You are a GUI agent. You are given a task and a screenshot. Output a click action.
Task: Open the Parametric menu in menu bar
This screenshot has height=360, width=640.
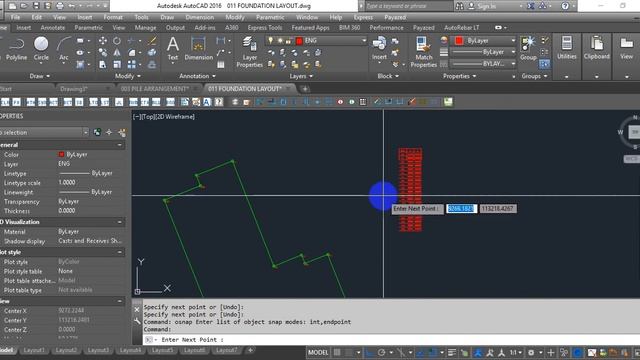point(270,17)
